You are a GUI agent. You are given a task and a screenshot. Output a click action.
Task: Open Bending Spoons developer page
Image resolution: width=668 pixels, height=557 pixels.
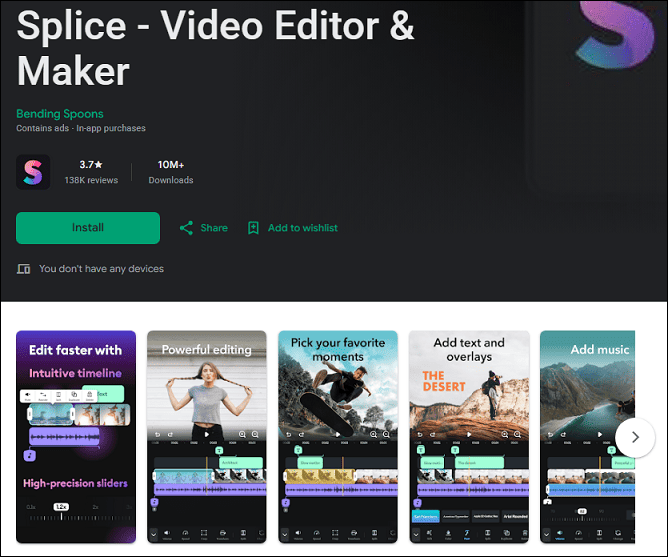pos(60,114)
